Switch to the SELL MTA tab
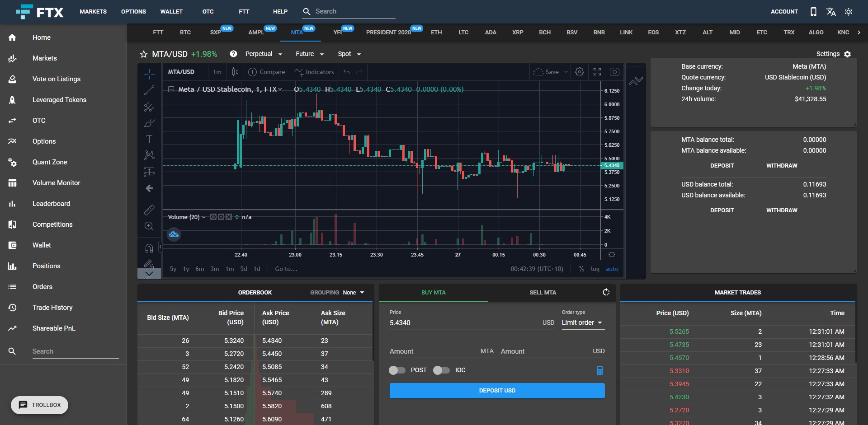The image size is (868, 425). pos(542,293)
